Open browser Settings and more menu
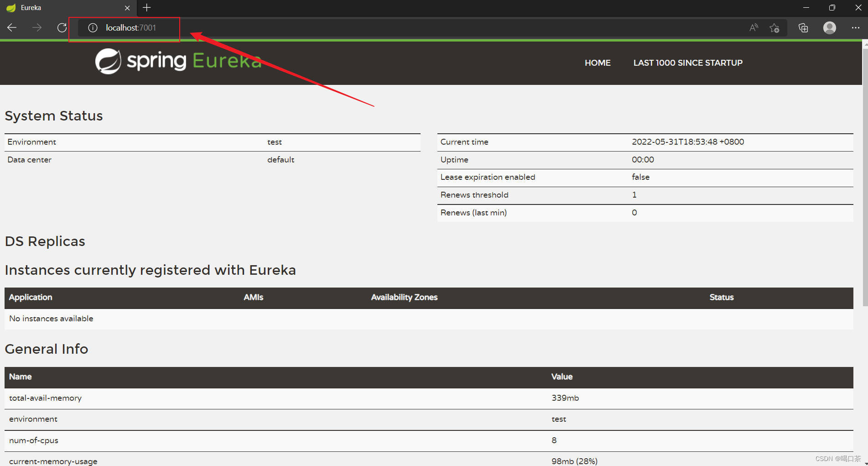This screenshot has width=868, height=466. point(855,28)
